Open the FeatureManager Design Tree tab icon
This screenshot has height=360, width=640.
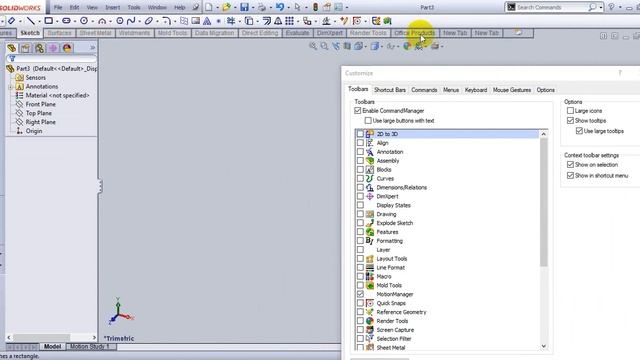click(x=12, y=48)
